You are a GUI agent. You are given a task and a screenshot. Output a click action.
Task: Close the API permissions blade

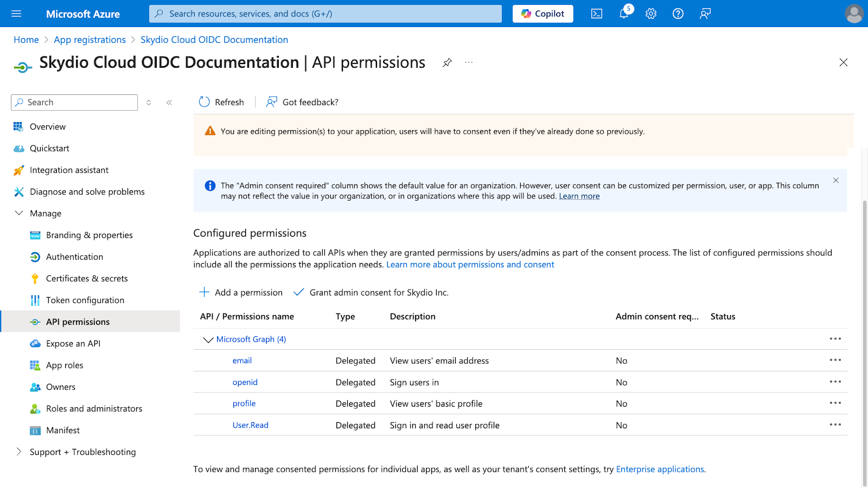point(844,62)
